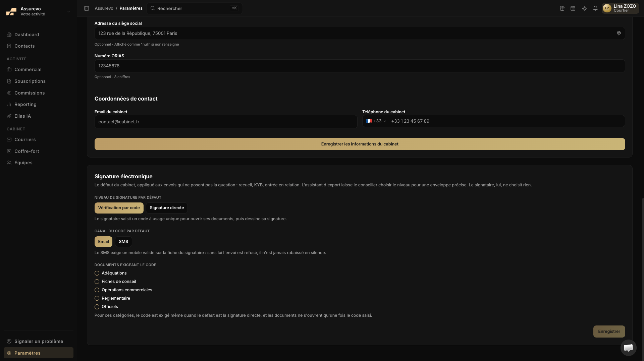Click the Souscriptions document icon
The image size is (644, 361).
pos(9,81)
